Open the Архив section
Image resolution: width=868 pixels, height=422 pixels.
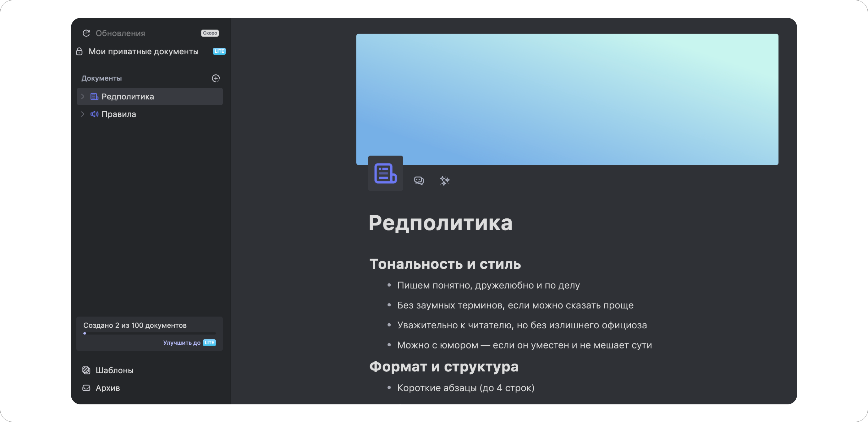pos(107,388)
